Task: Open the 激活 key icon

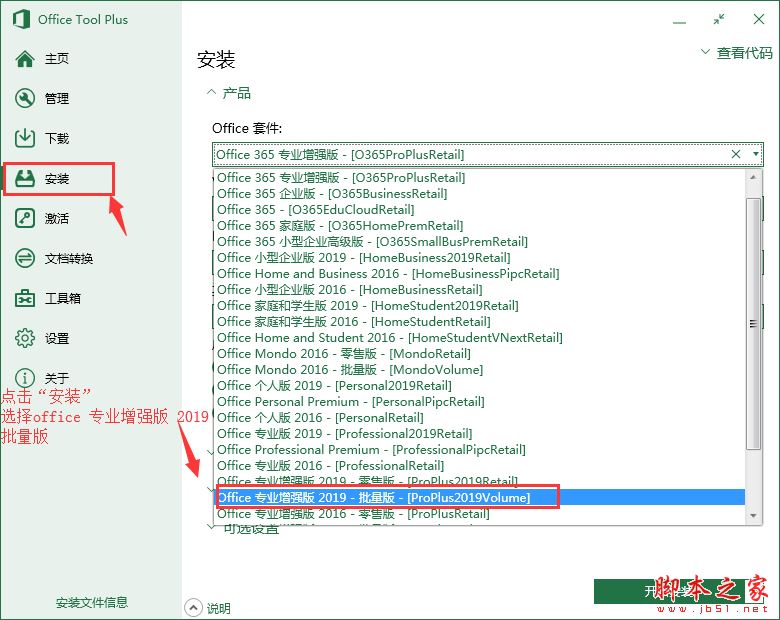Action: click(25, 218)
